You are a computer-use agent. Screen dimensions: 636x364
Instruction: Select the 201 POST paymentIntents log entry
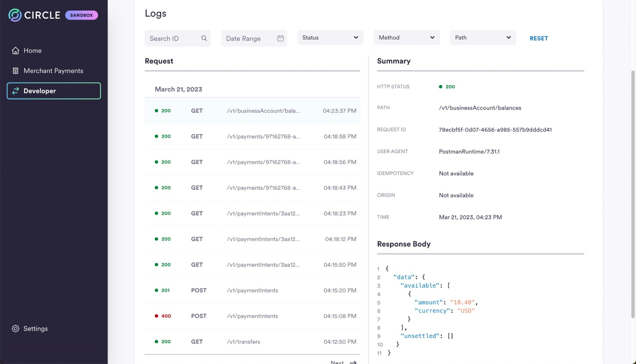click(252, 290)
